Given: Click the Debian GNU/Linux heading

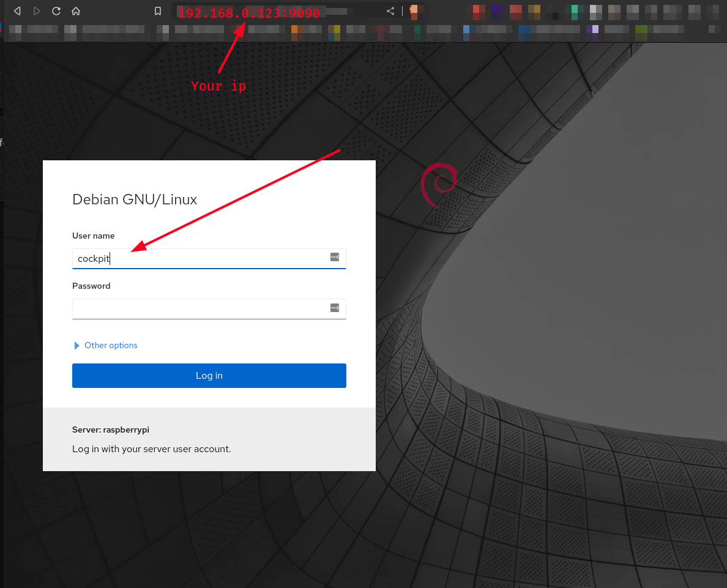Looking at the screenshot, I should [135, 199].
